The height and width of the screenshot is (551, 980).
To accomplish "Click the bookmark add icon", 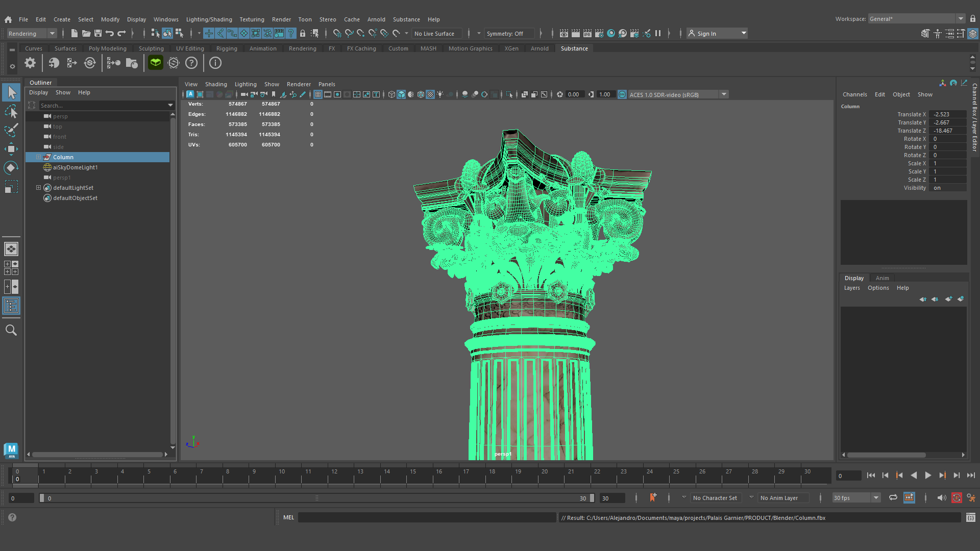I will tap(274, 94).
